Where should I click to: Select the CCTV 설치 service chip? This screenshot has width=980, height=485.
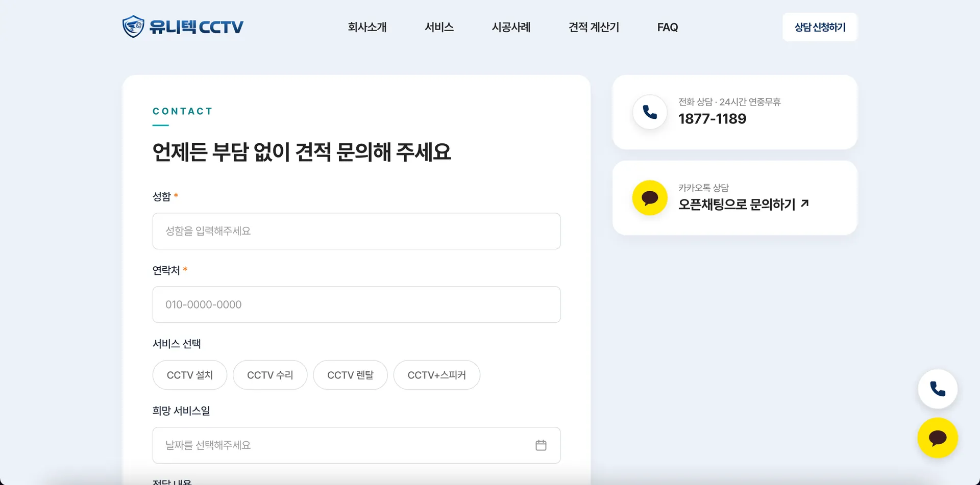189,375
